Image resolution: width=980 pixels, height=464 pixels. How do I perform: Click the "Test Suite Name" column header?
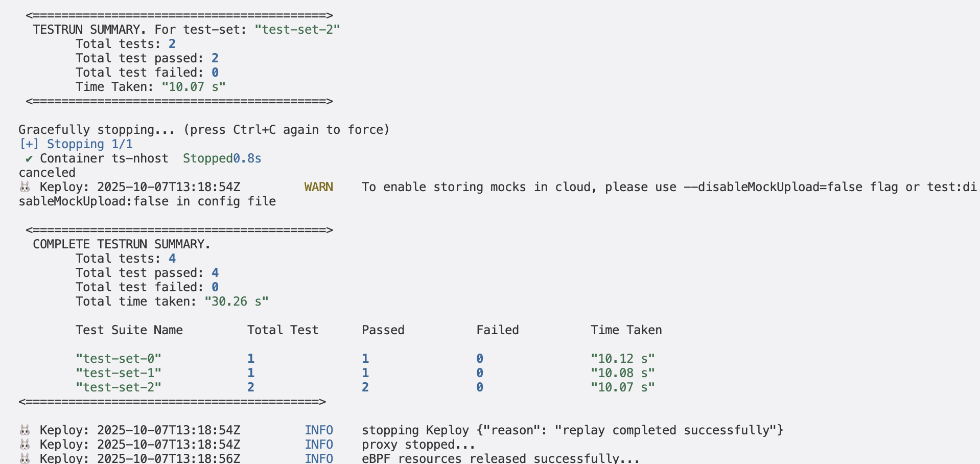[129, 330]
